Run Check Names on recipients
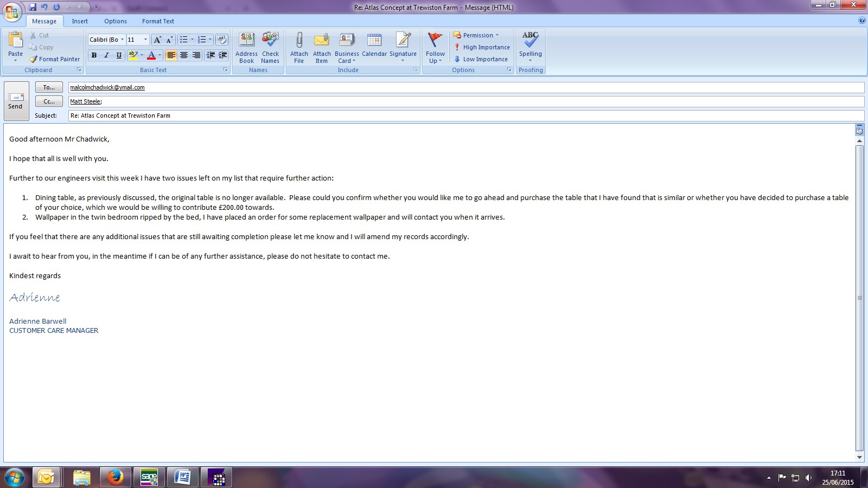Screen dimensions: 868x488 270,47
